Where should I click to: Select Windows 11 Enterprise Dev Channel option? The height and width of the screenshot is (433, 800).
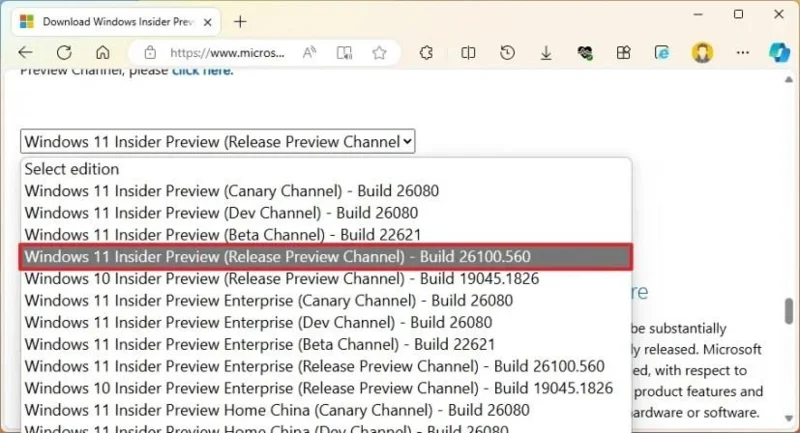[326, 322]
